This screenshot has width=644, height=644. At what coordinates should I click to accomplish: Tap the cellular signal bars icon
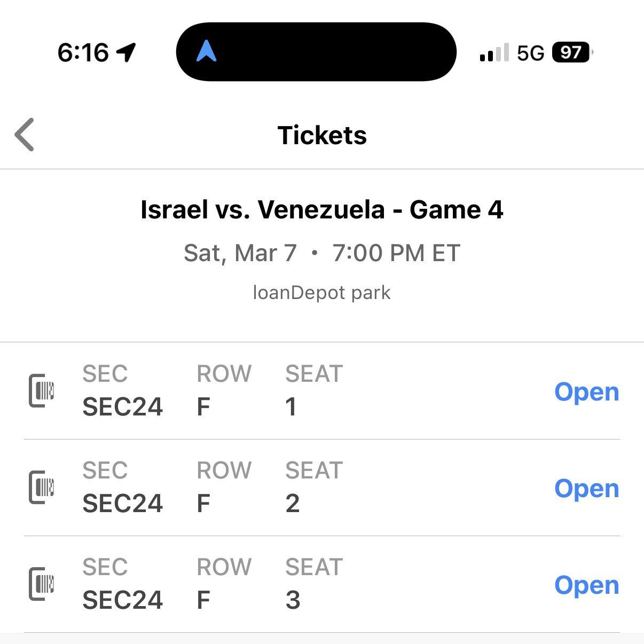click(x=494, y=53)
